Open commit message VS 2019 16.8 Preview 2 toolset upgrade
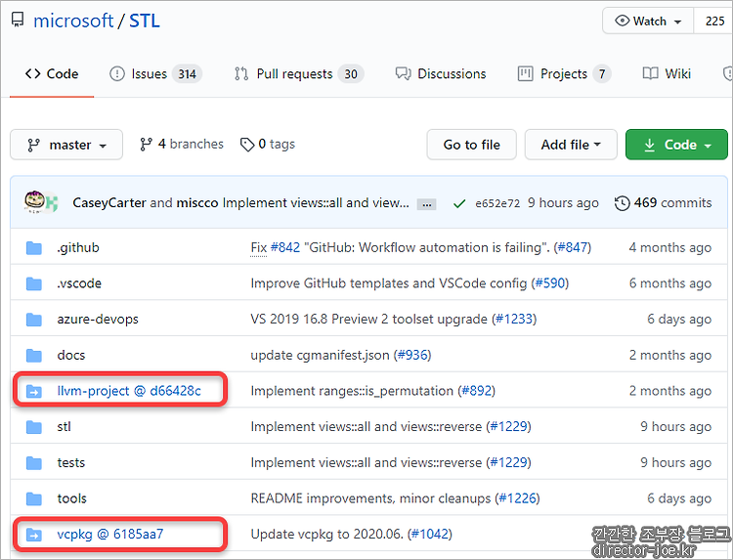733x560 pixels. 368,319
